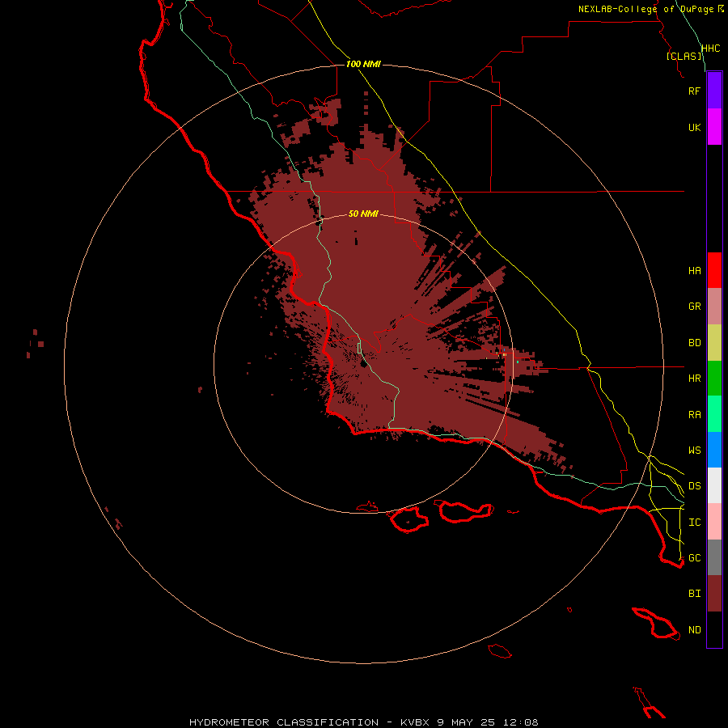Screen dimensions: 728x728
Task: Pick the dusty pink GR legend swatch
Action: tap(714, 307)
